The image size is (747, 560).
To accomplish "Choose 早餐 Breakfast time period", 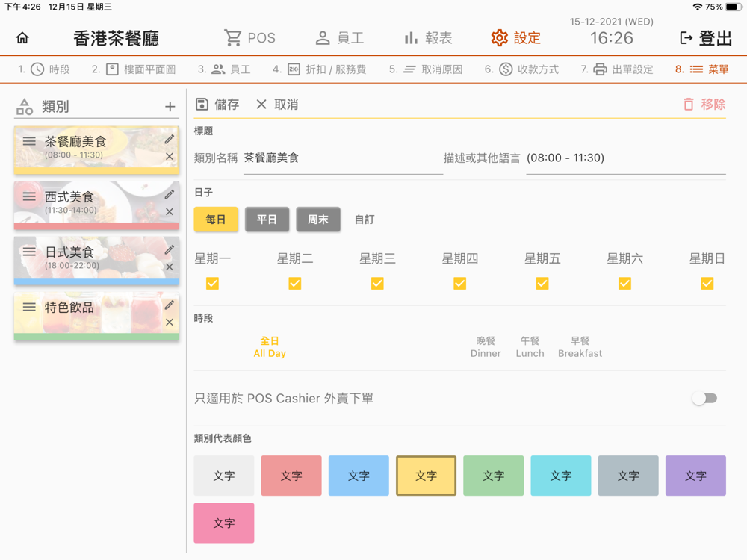I will [x=580, y=347].
